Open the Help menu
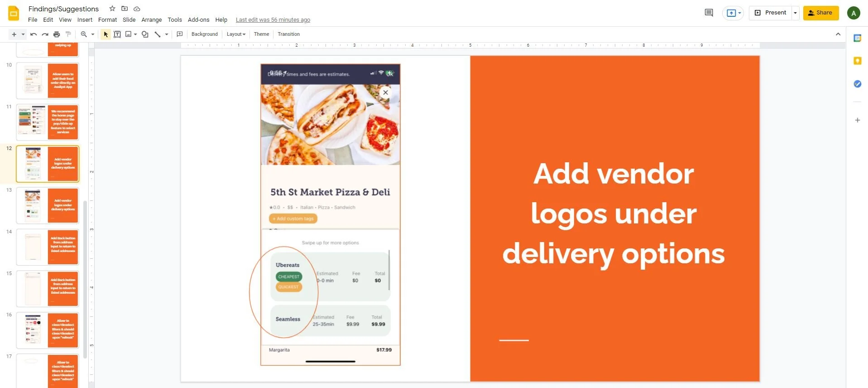 221,19
